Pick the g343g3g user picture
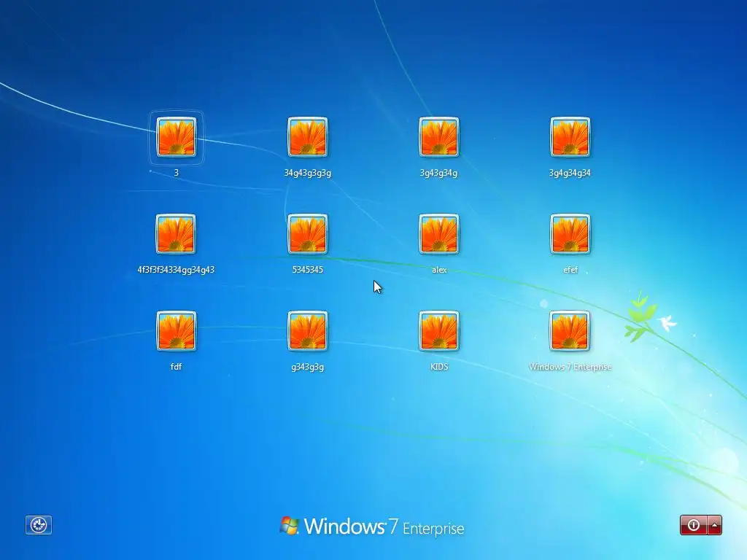747x560 pixels. click(307, 331)
